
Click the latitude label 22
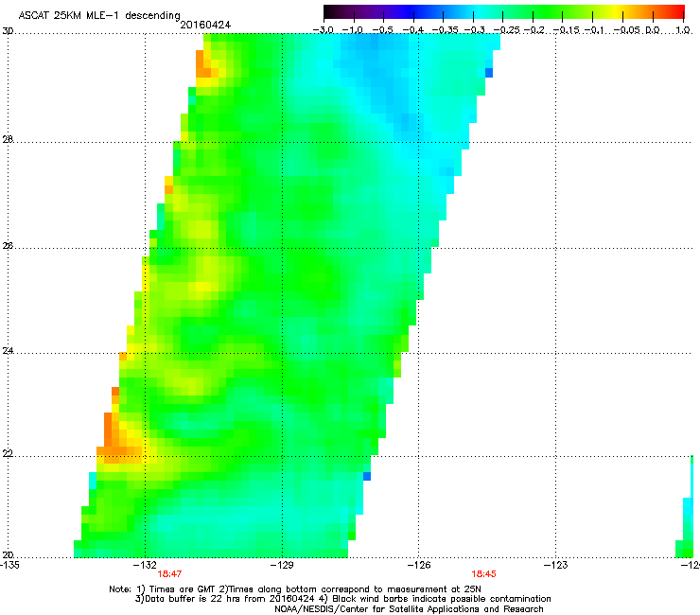point(8,453)
